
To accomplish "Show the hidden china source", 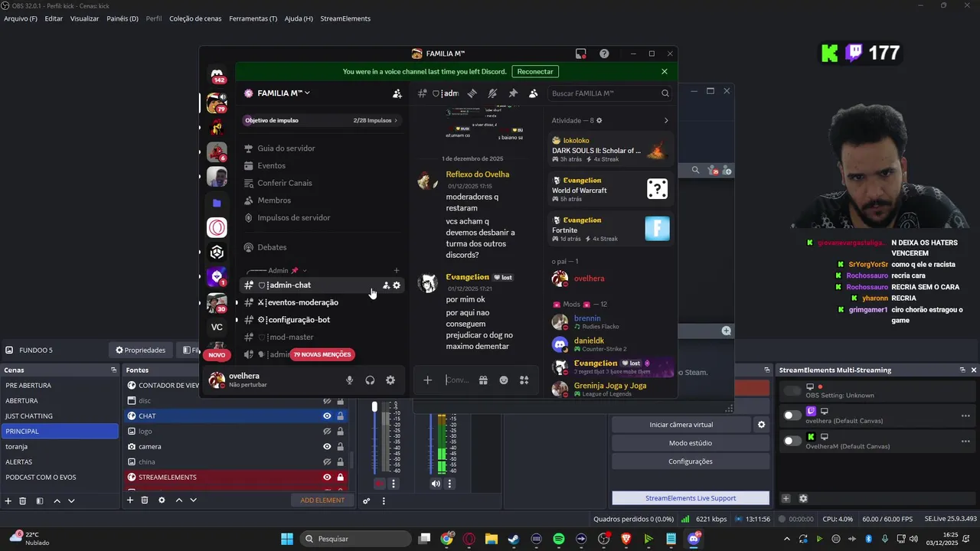I will pyautogui.click(x=327, y=462).
